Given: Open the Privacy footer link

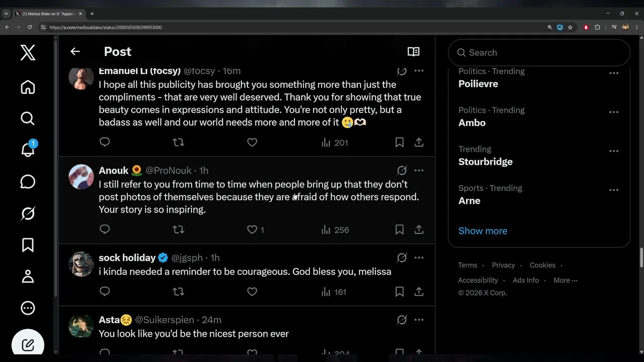Looking at the screenshot, I should pyautogui.click(x=503, y=265).
